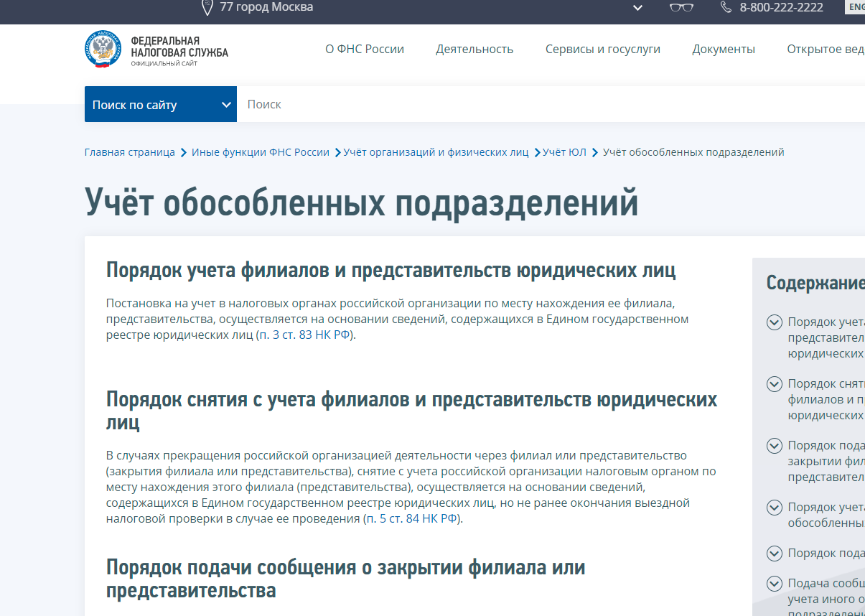Open 'Иные функции ФНС России' breadcrumb
865x616 pixels.
[261, 152]
